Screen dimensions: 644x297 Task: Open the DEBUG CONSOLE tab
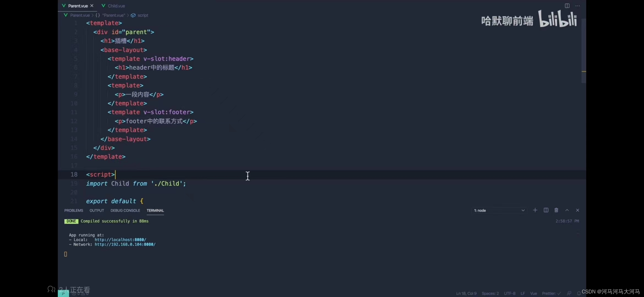pyautogui.click(x=125, y=210)
